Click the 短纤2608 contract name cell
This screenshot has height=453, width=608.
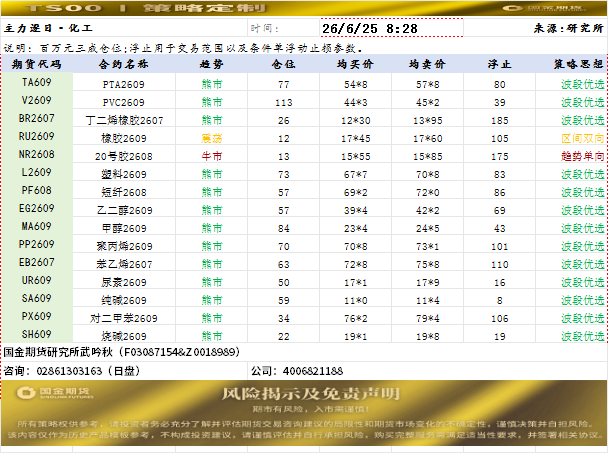(124, 192)
